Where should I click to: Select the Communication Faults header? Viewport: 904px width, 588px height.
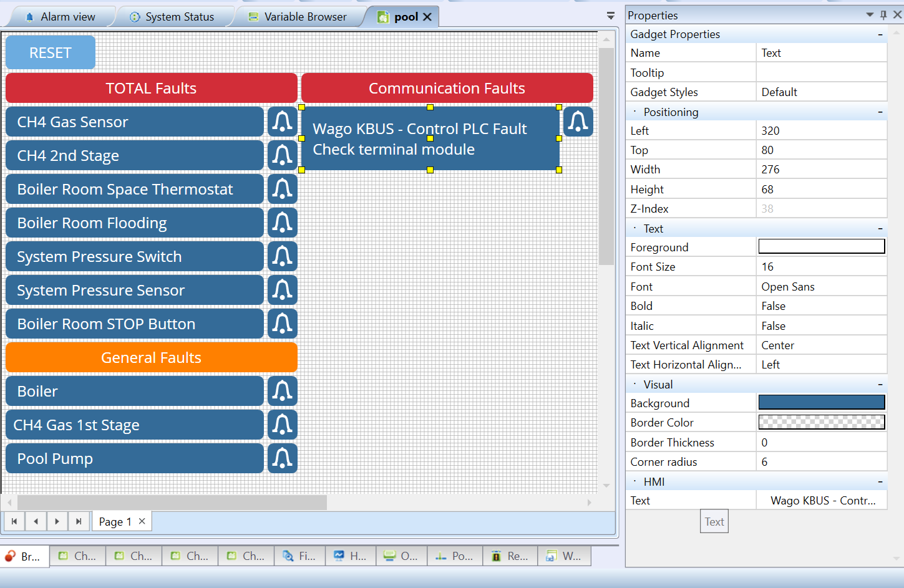[447, 88]
